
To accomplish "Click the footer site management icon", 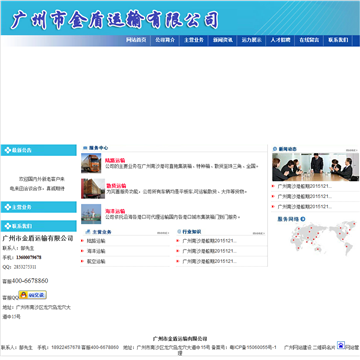I will pos(341,345).
